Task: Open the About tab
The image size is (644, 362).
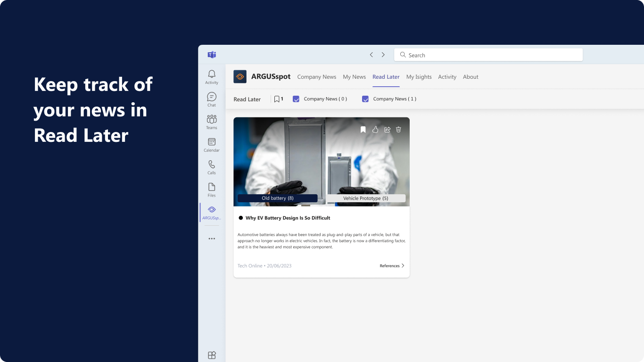Action: click(x=471, y=77)
